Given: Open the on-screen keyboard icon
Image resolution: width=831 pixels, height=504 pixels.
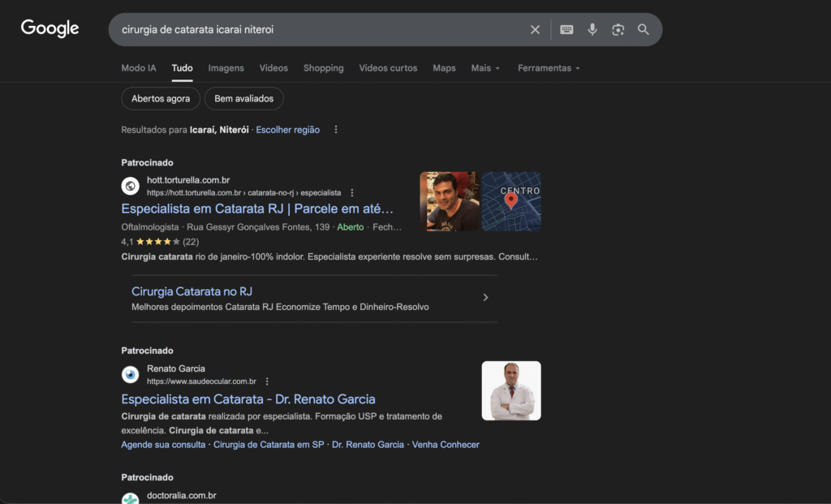Looking at the screenshot, I should (x=566, y=30).
